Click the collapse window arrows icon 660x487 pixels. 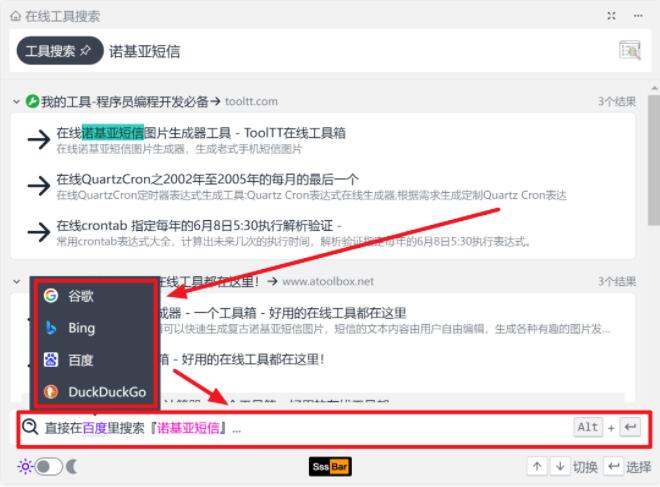tap(611, 16)
